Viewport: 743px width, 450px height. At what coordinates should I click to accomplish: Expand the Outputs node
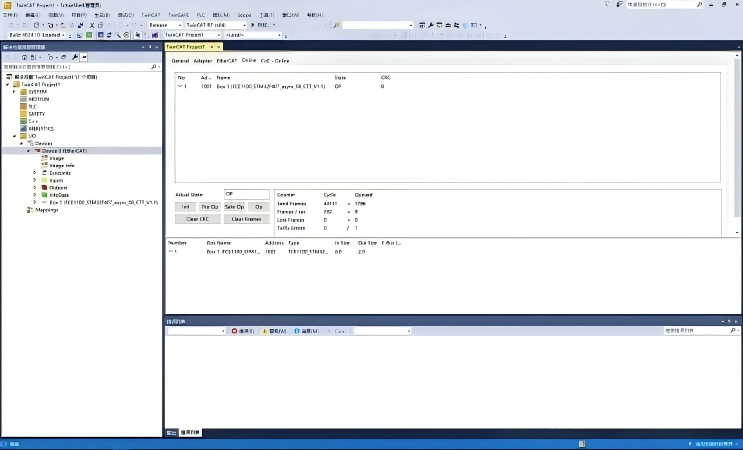35,188
